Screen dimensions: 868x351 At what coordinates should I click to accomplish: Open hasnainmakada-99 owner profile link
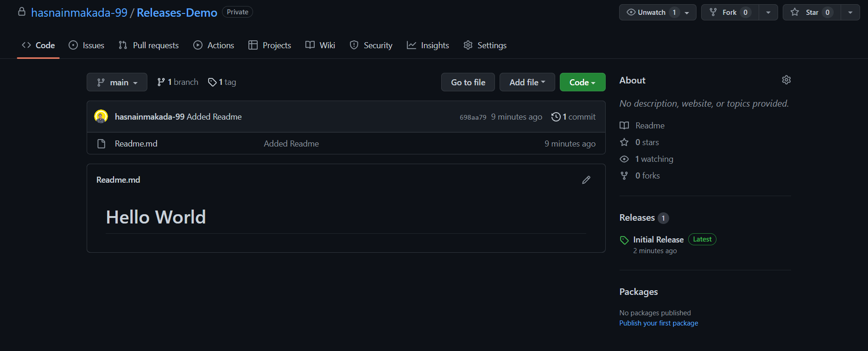(79, 13)
